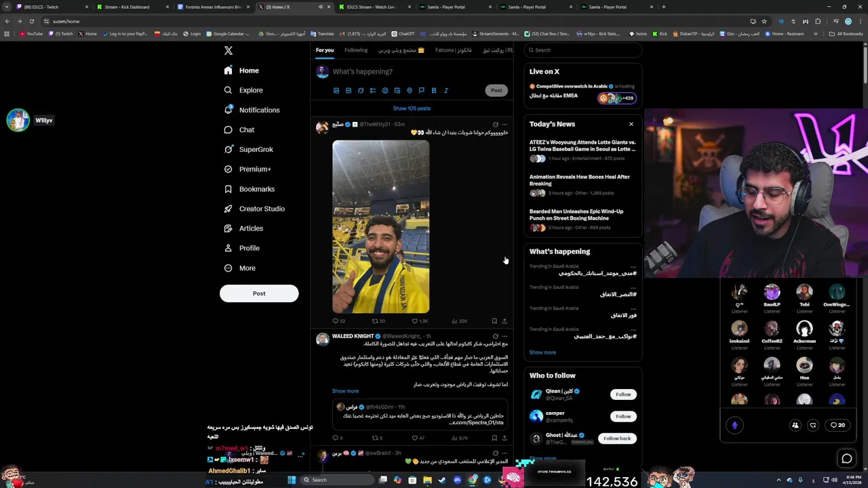Open Animation Reveals How Bones Heal story

(583, 185)
